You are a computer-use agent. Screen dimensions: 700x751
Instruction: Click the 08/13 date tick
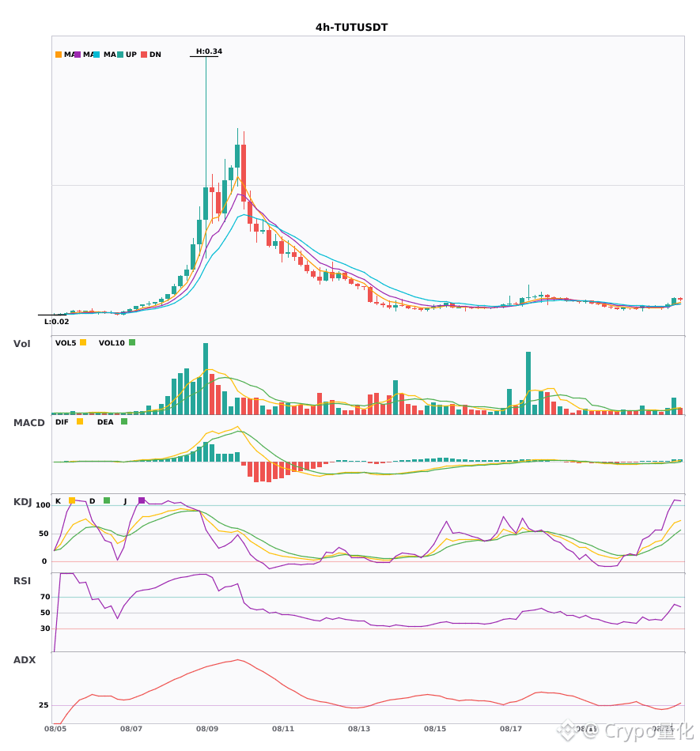[x=359, y=729]
